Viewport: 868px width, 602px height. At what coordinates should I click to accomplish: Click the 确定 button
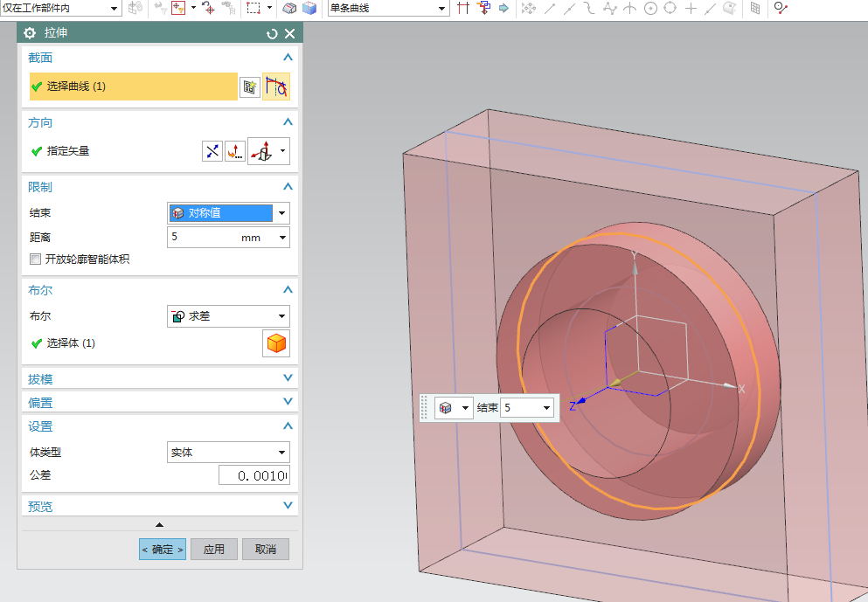tap(163, 550)
